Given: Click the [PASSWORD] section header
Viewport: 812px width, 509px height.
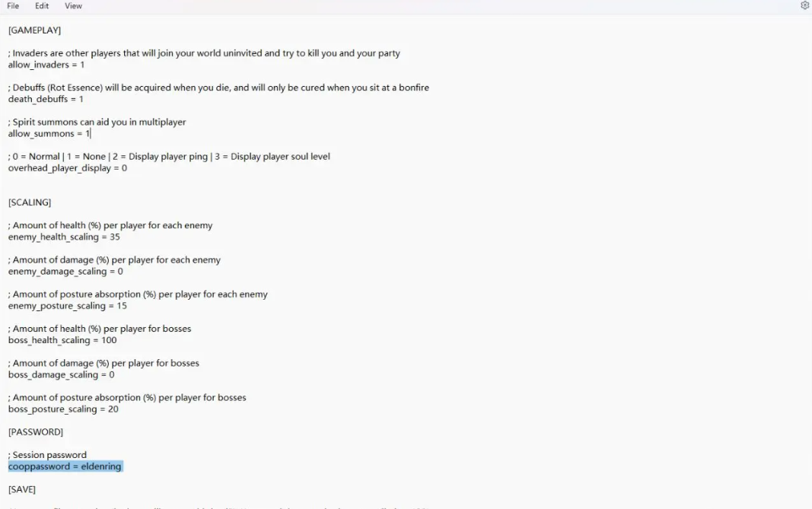Looking at the screenshot, I should pos(36,432).
